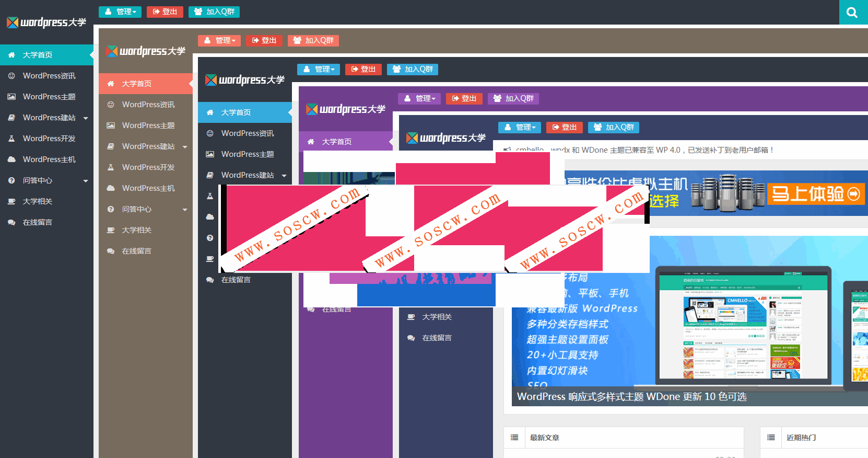Click the smiley icon for WordPress资讯 in the dark gray sidebar
The image size is (868, 458).
point(11,76)
